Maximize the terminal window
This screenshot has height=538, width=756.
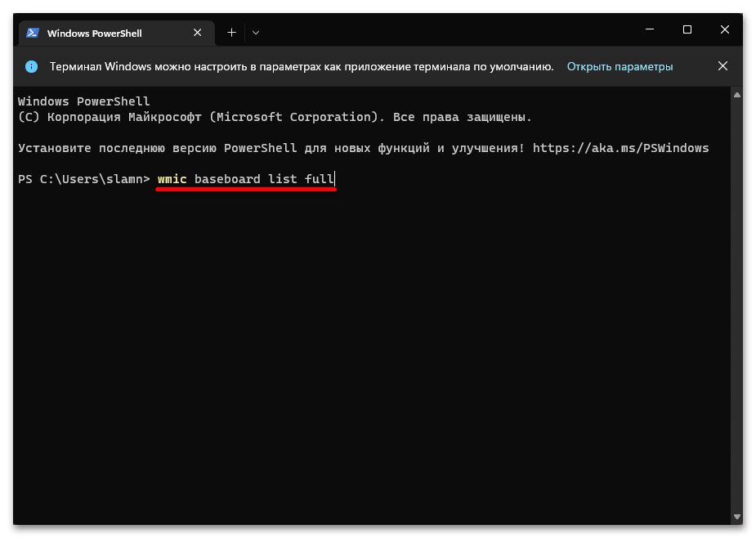[687, 29]
